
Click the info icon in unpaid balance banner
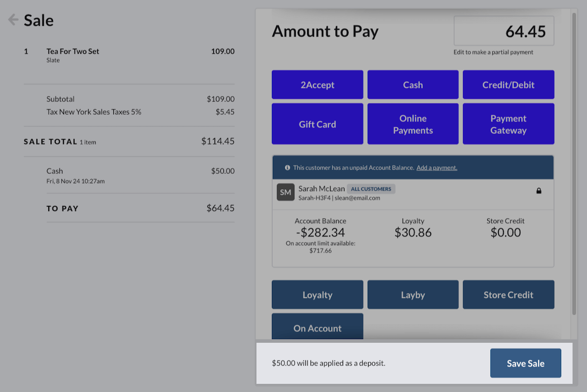click(288, 168)
